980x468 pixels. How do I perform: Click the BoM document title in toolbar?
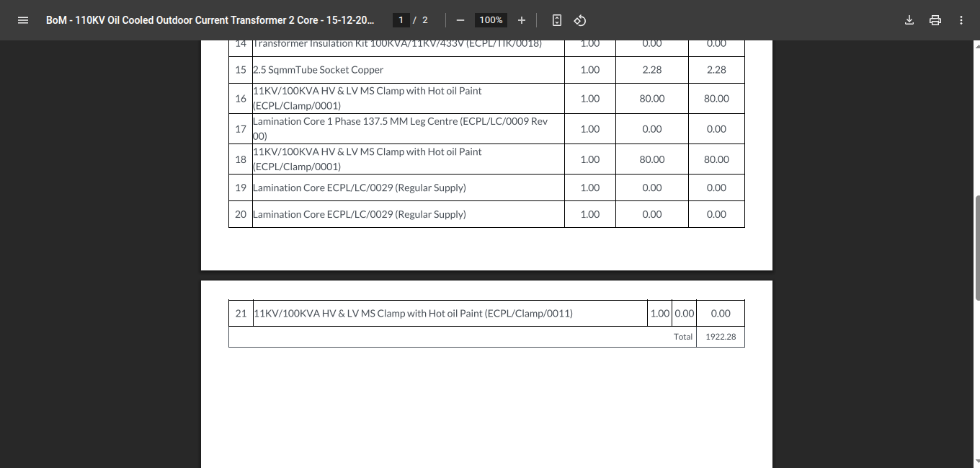(210, 20)
